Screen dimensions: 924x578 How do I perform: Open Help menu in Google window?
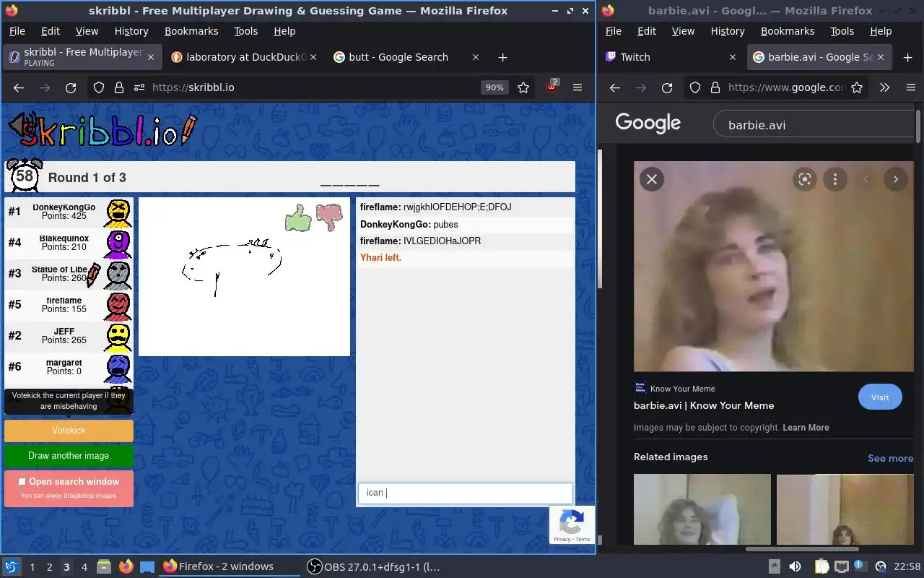881,31
